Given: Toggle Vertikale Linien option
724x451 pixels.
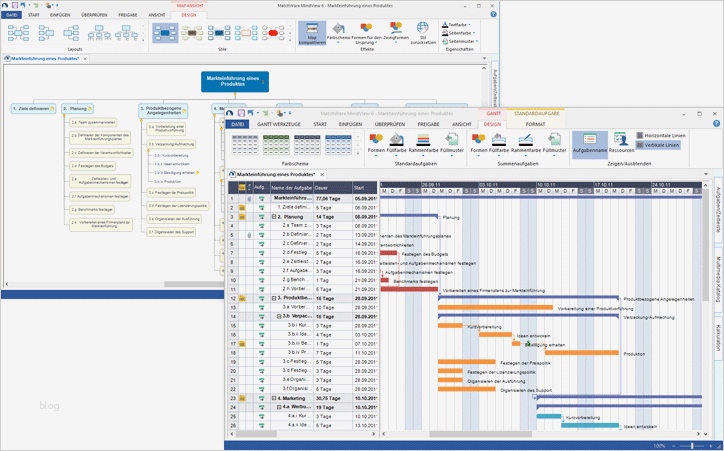Looking at the screenshot, I should click(658, 145).
